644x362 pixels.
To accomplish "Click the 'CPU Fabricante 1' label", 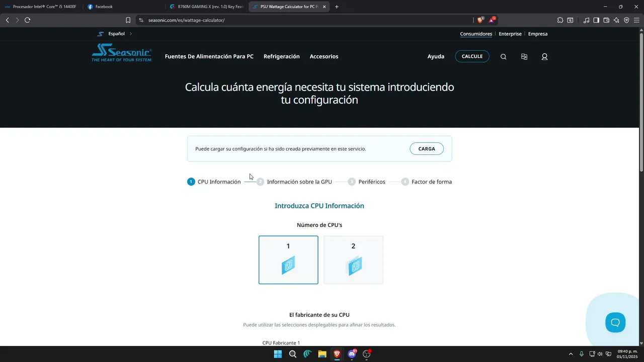I will [281, 343].
